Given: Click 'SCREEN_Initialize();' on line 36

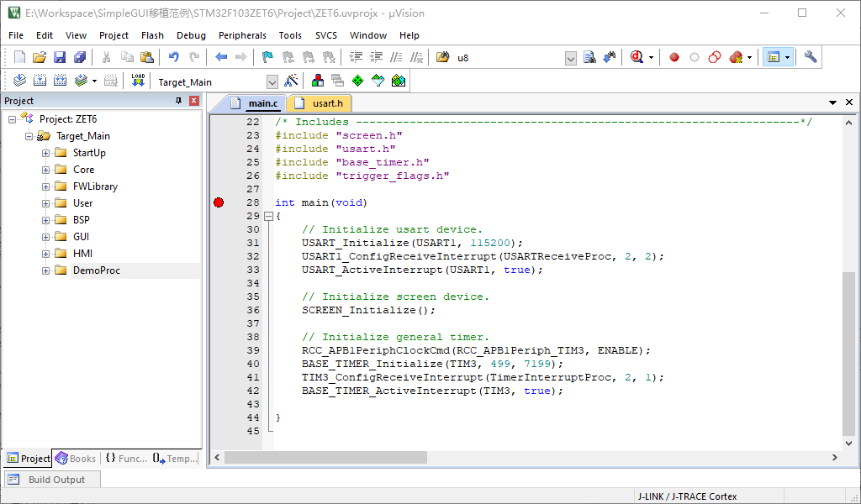Looking at the screenshot, I should click(368, 311).
